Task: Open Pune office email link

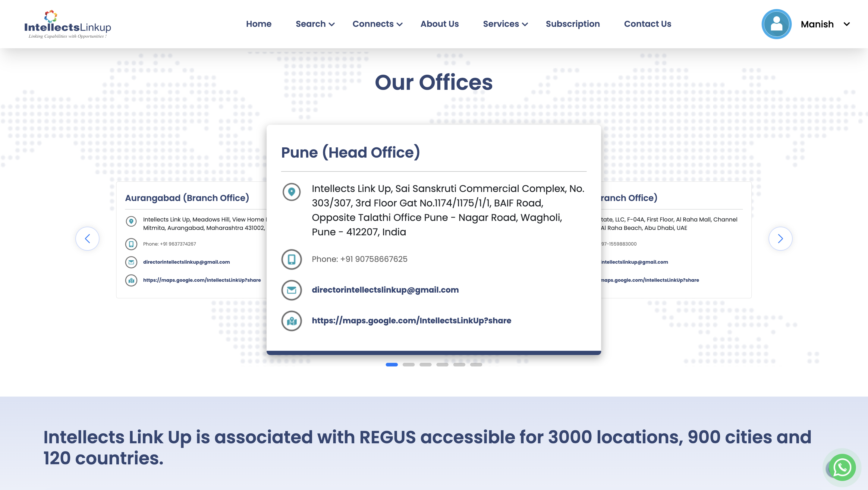Action: coord(385,290)
